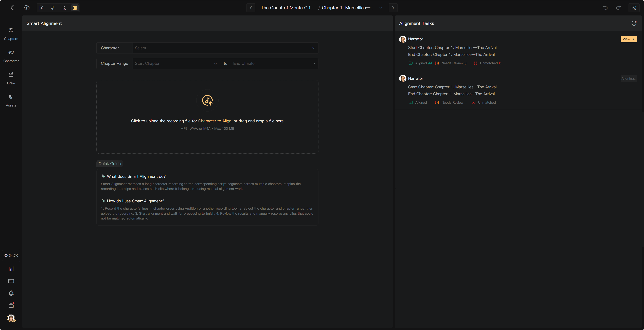Click the notification bell icon
The height and width of the screenshot is (330, 644).
coord(11,293)
